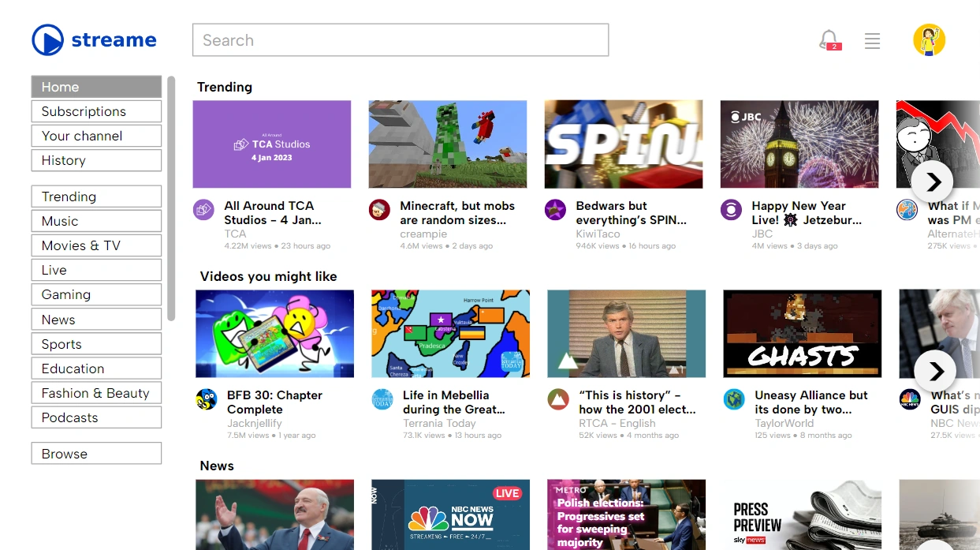
Task: Click the TaylorWorld channel globe avatar
Action: pyautogui.click(x=734, y=399)
